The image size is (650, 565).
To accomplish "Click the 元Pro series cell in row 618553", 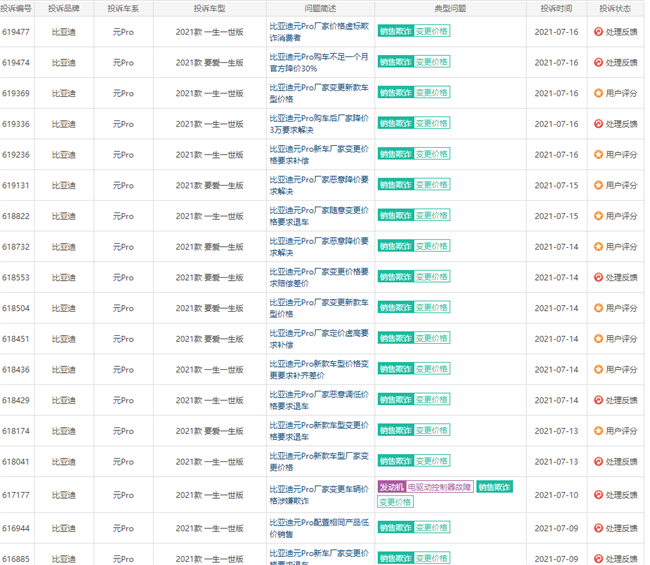I will (123, 277).
